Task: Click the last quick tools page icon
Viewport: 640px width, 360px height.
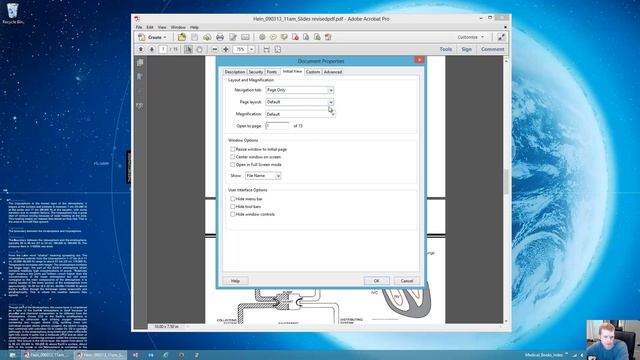Action: pyautogui.click(x=328, y=37)
